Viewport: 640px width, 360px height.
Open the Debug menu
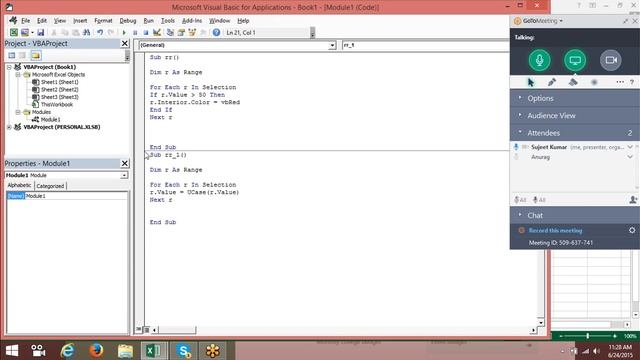(128, 21)
